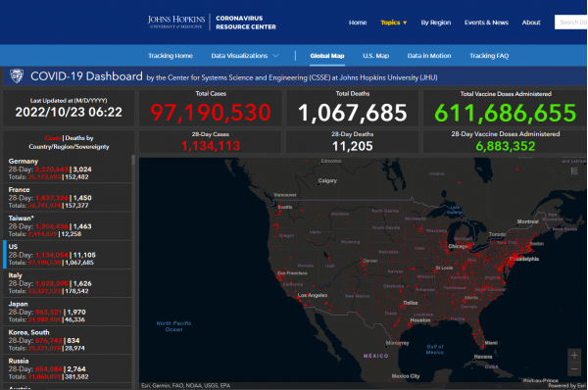Select the Cases sorting toggle
Screen dimensions: 588x390
[53, 138]
